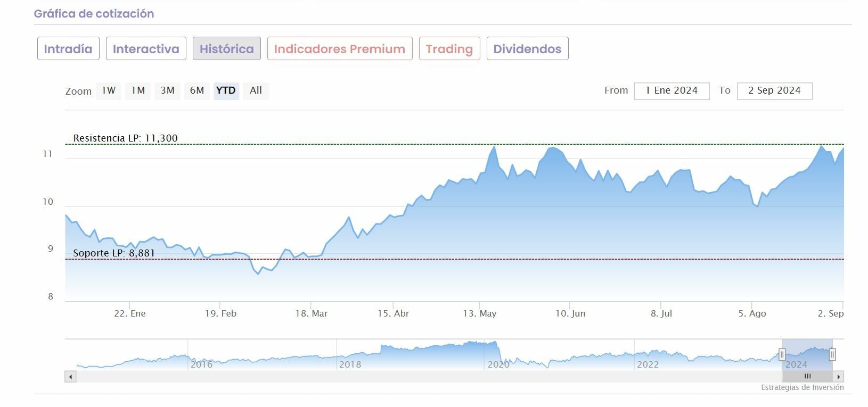This screenshot has width=868, height=407.
Task: Click the navigator left range handle
Action: click(x=782, y=354)
